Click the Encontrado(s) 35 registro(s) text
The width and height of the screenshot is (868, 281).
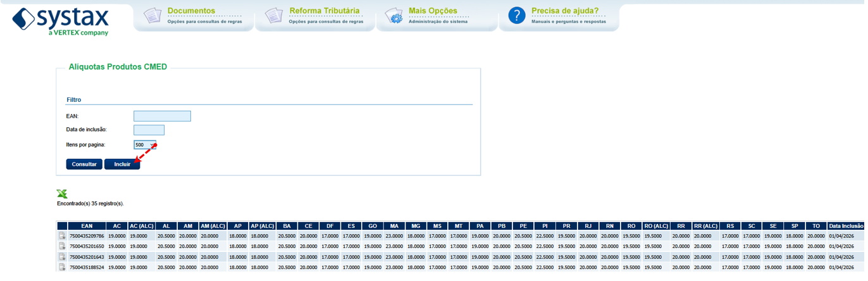90,204
